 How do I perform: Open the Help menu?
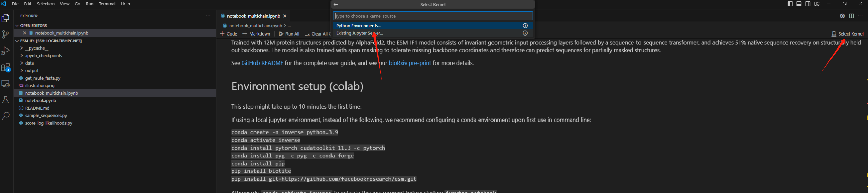point(125,4)
